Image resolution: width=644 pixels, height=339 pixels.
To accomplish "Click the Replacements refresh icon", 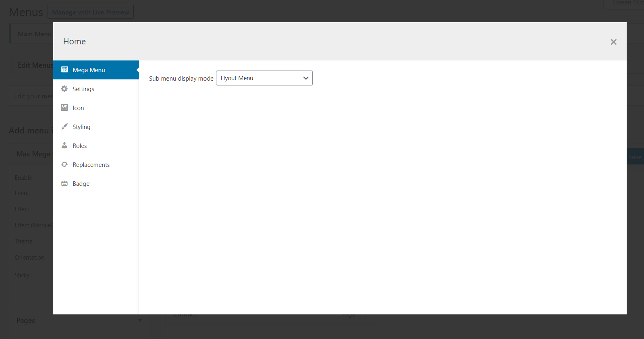I will point(64,164).
